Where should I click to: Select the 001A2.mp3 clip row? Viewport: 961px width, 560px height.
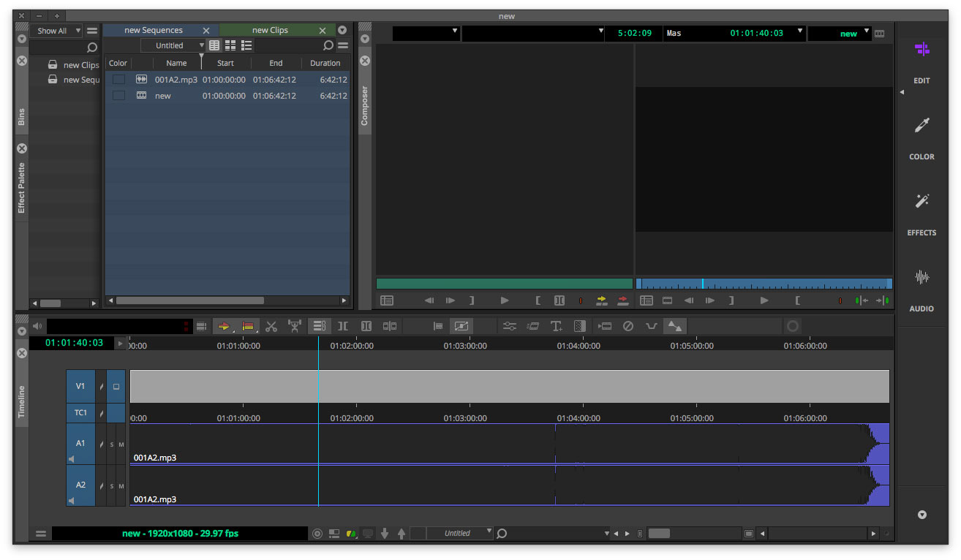point(227,80)
